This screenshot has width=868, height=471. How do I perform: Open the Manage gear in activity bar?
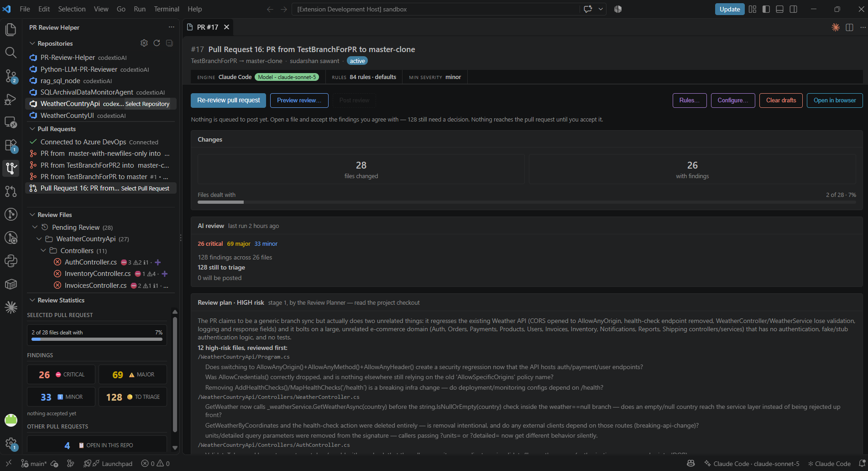(x=10, y=443)
